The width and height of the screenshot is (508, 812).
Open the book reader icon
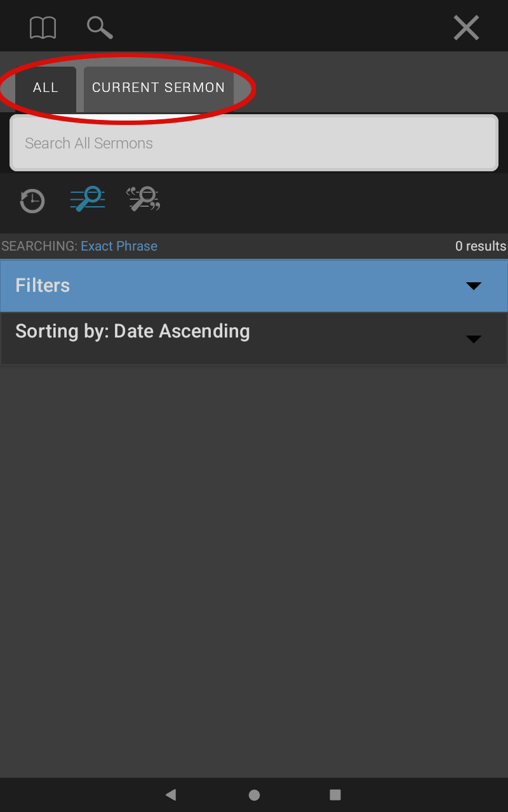coord(43,28)
